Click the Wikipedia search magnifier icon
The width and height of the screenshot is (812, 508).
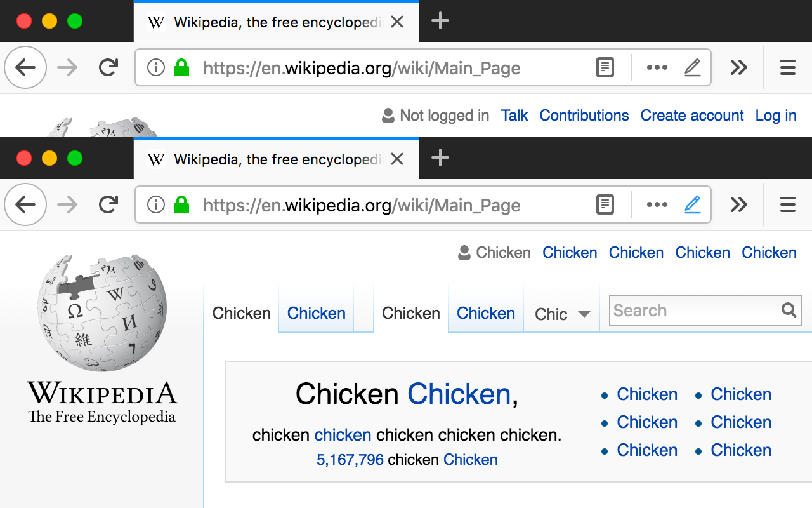pyautogui.click(x=789, y=310)
